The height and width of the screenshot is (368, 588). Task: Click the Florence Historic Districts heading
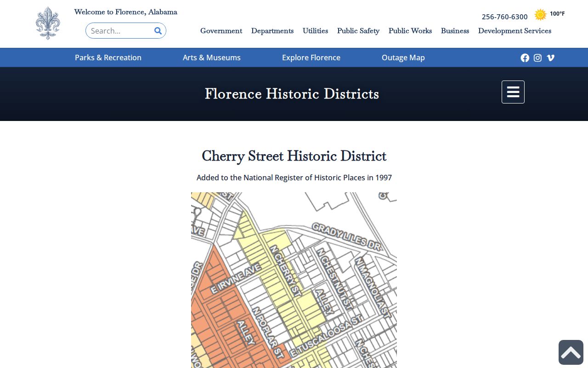292,94
